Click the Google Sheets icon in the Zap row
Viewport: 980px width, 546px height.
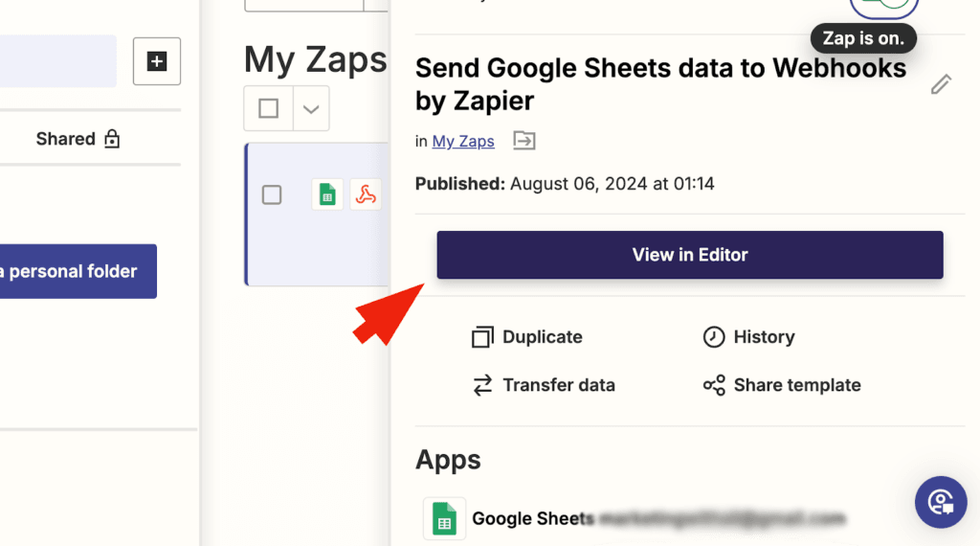pos(327,194)
